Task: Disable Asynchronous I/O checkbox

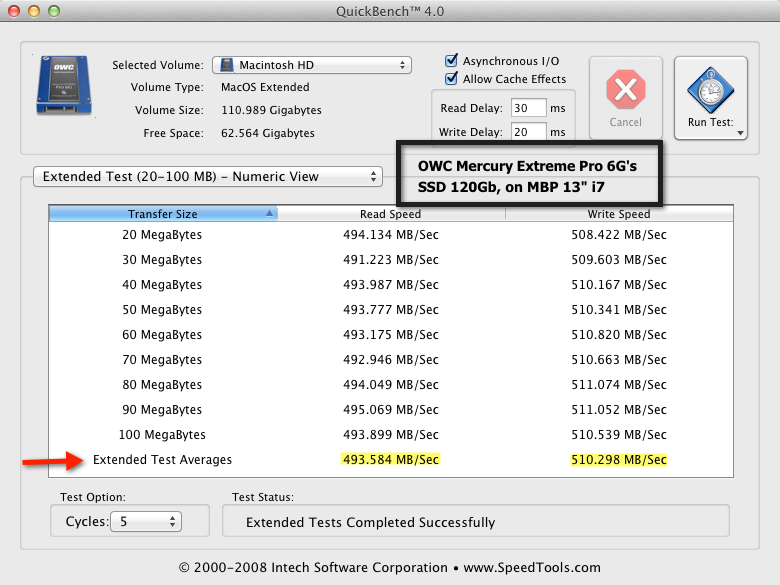Action: (451, 60)
